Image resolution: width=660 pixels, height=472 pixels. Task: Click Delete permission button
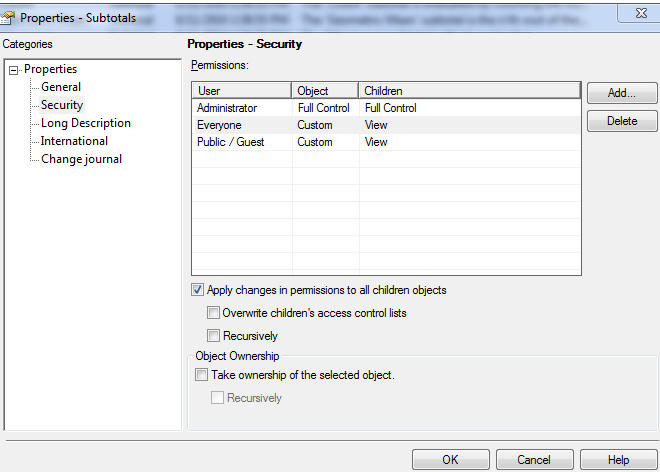pyautogui.click(x=621, y=121)
